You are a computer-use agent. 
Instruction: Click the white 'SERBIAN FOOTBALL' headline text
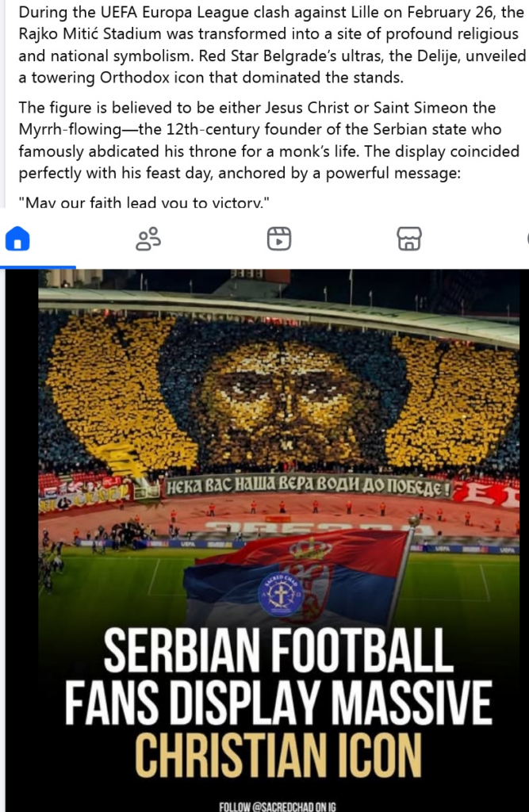pyautogui.click(x=278, y=650)
